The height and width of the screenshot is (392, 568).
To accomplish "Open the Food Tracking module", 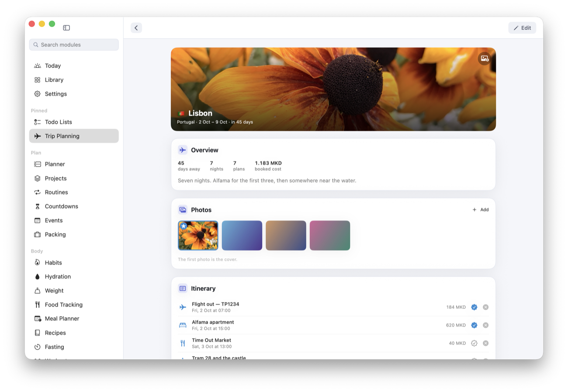I will tap(74, 305).
